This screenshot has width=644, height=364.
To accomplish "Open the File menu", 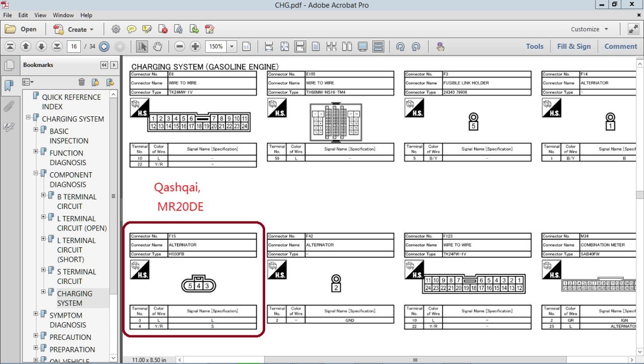I will tap(8, 15).
